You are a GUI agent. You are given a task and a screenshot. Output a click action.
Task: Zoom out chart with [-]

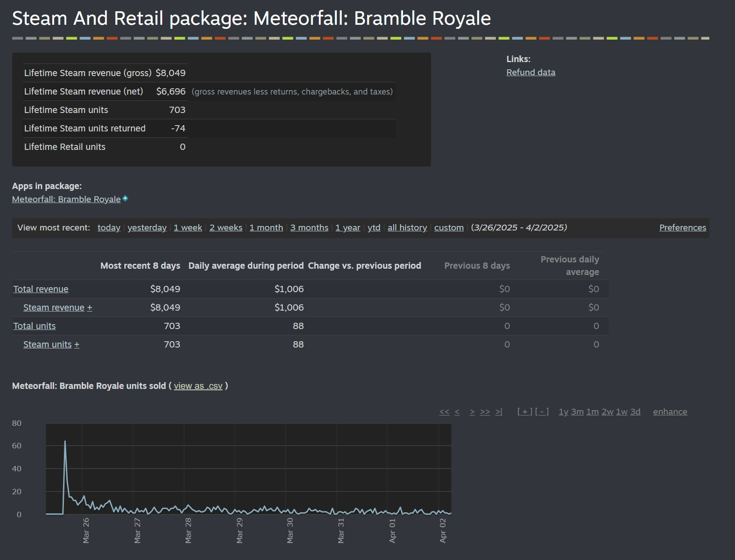coord(542,411)
